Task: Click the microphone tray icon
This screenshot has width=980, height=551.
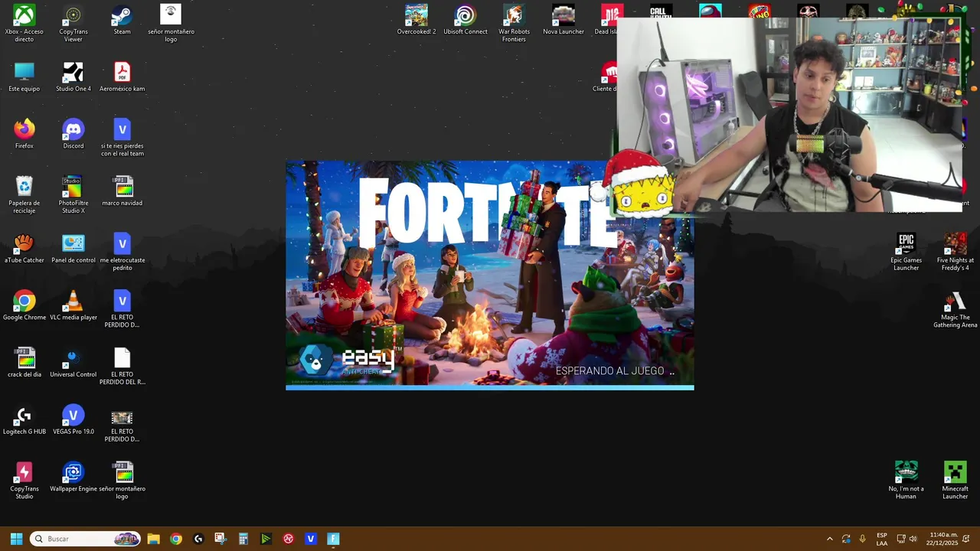Action: [863, 539]
